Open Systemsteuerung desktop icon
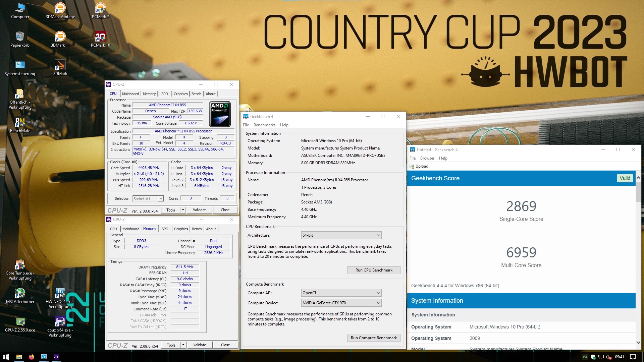 [x=20, y=68]
